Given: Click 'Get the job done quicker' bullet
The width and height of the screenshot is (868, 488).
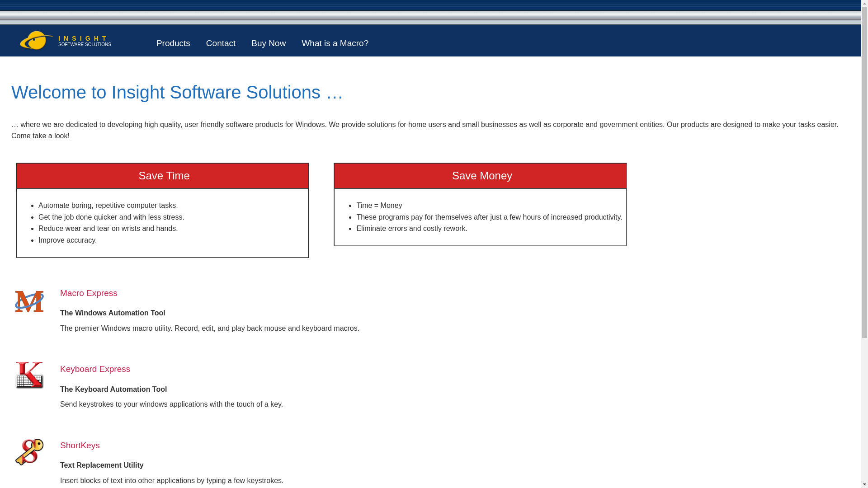Looking at the screenshot, I should (x=111, y=217).
